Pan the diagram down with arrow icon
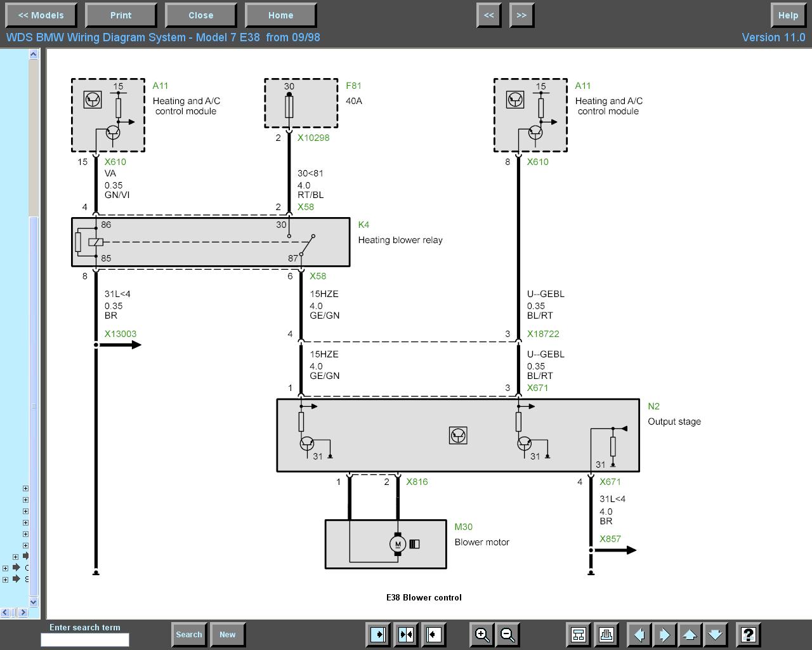This screenshot has width=812, height=650. [716, 634]
